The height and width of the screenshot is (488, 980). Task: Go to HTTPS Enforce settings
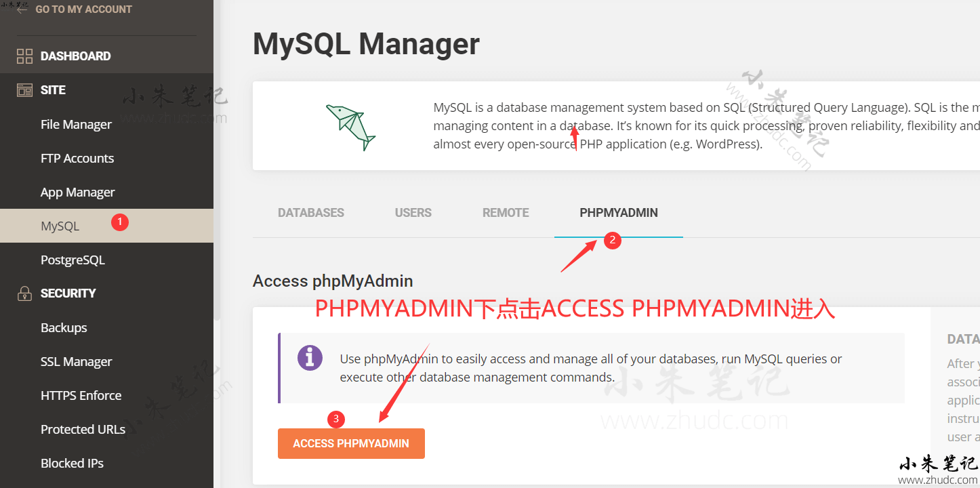81,396
